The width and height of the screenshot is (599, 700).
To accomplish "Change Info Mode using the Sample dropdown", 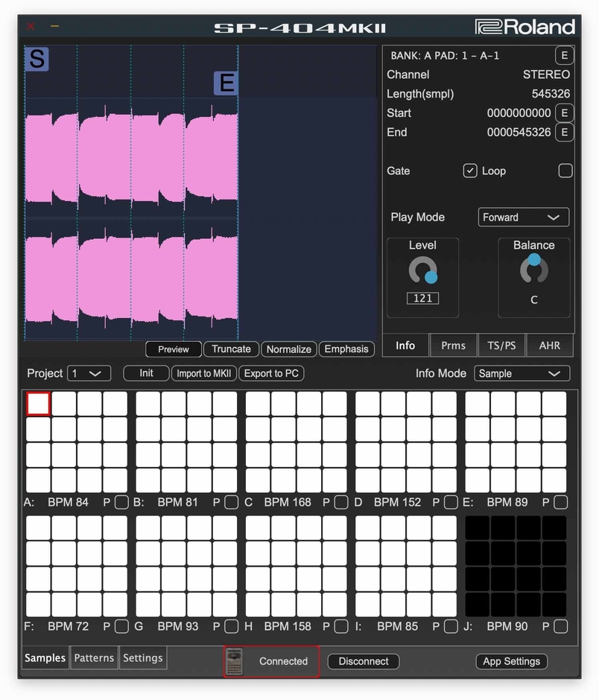I will (x=522, y=373).
